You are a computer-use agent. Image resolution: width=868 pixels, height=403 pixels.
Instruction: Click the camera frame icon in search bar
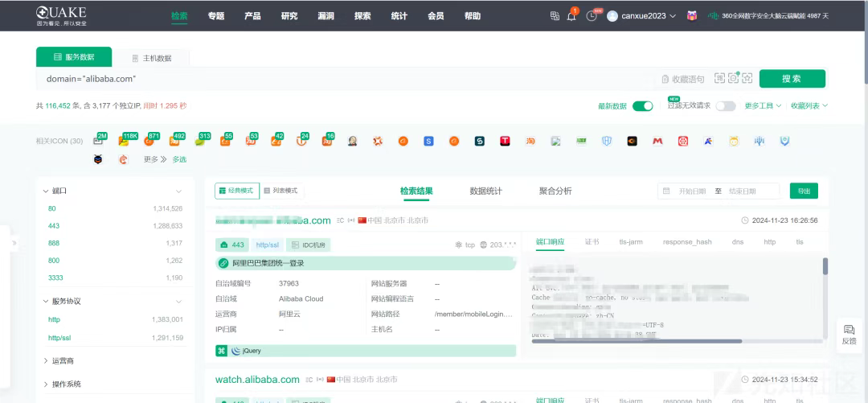(734, 78)
